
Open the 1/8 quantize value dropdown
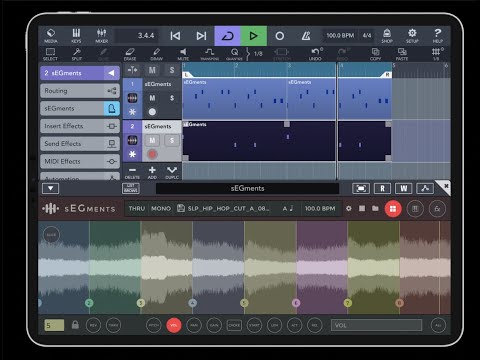[x=258, y=54]
